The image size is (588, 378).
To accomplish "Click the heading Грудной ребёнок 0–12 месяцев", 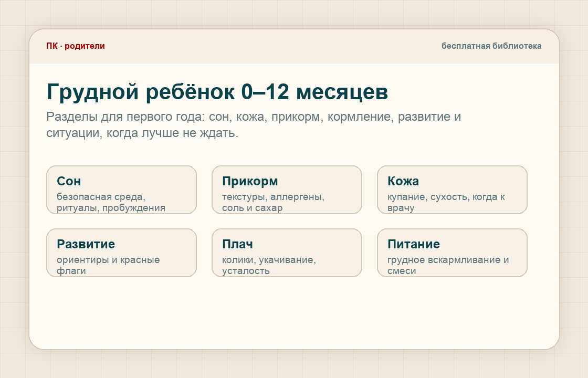I will tap(217, 92).
